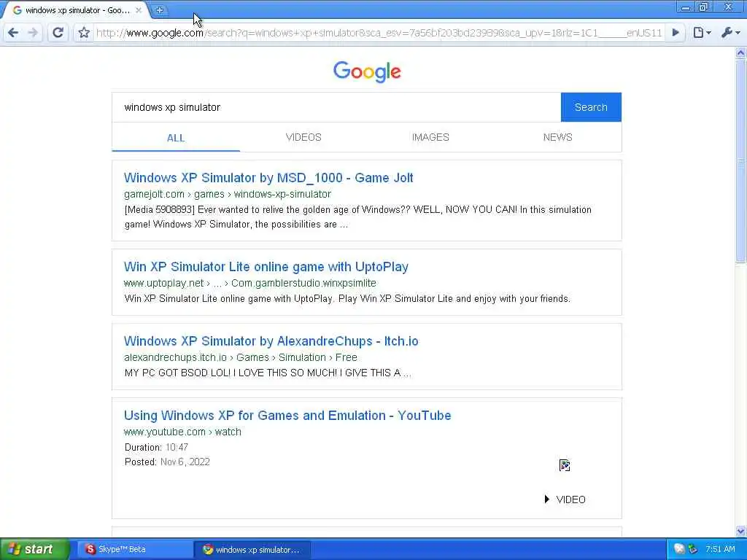Open Windows XP Simulator by MSD_1000 Game Jolt result
The width and height of the screenshot is (747, 560).
click(x=268, y=178)
